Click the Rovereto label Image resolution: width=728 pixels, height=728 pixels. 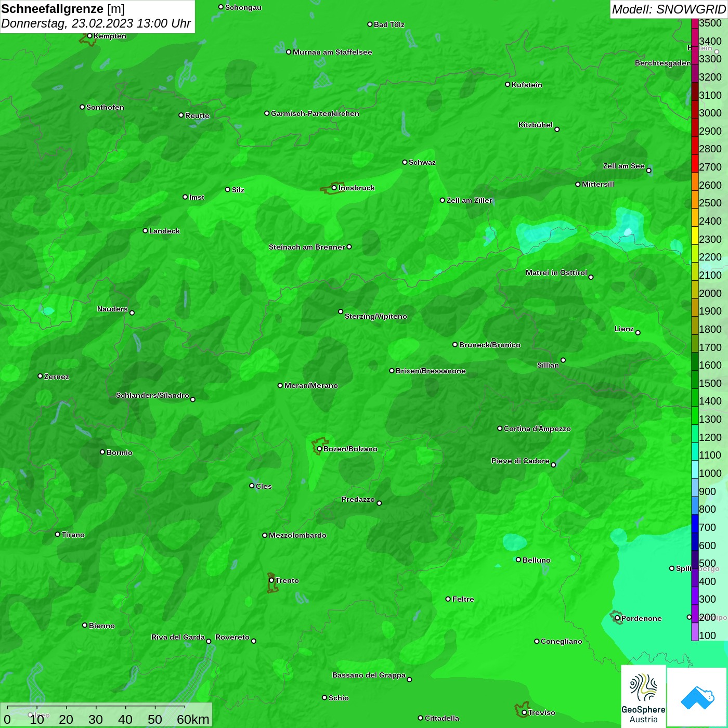point(232,637)
